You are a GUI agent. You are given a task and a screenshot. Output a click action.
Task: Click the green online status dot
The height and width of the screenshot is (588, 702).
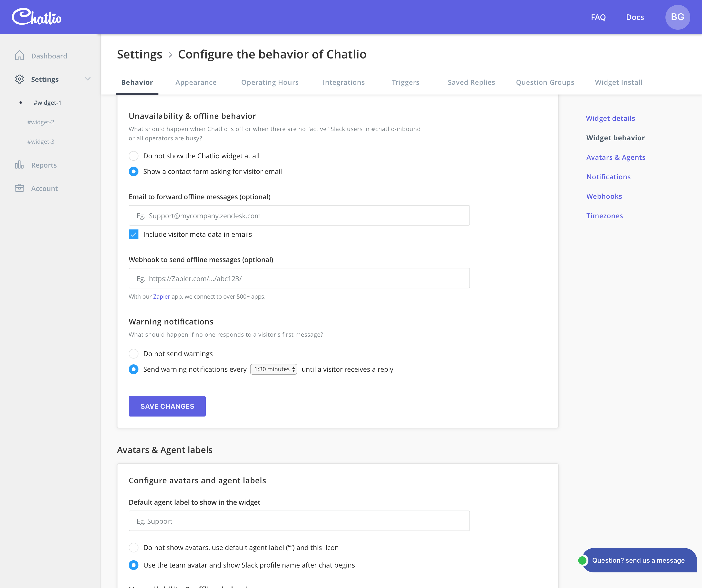click(x=582, y=560)
